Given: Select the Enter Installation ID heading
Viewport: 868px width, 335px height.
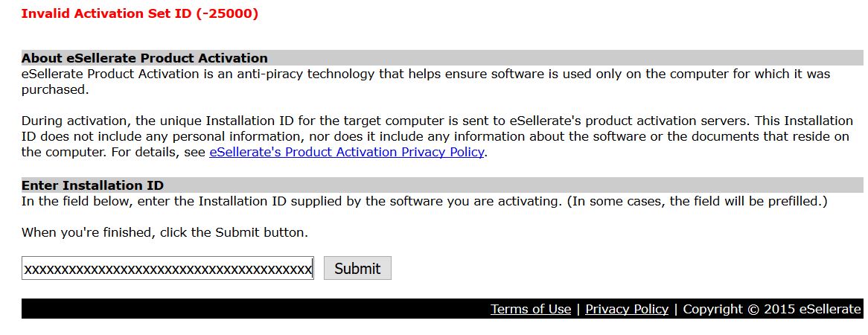Looking at the screenshot, I should (92, 185).
